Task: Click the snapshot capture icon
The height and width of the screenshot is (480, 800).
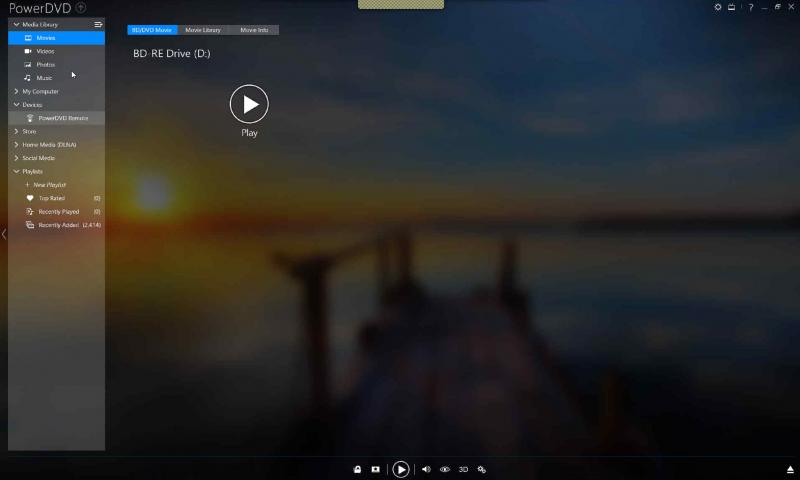Action: tap(376, 469)
